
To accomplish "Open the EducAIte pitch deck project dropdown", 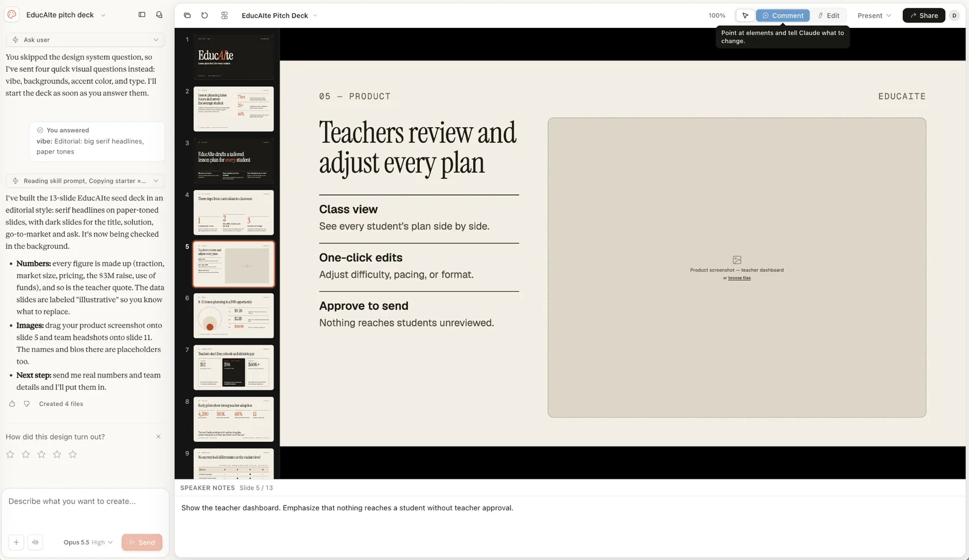I will pos(65,15).
